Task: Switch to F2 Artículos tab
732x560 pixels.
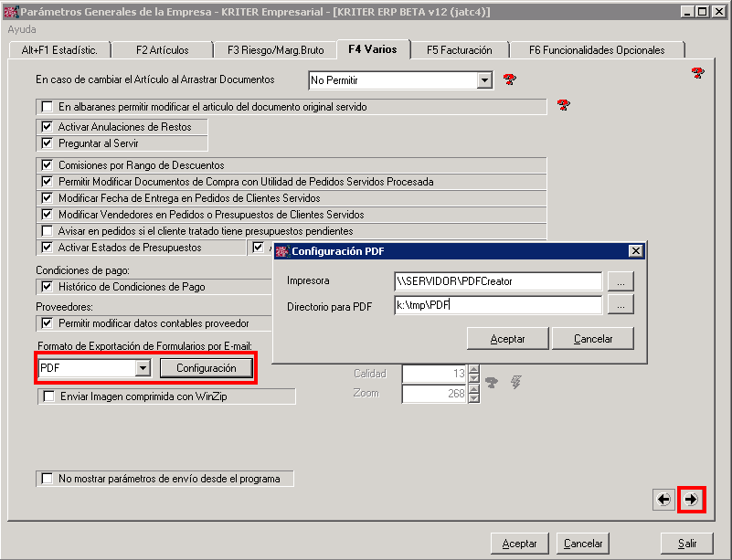Action: (163, 50)
